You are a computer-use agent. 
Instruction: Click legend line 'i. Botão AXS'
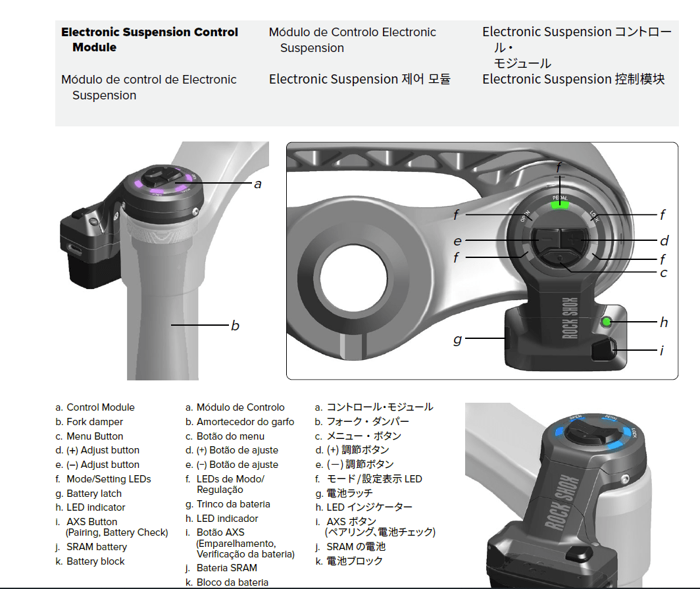215,532
